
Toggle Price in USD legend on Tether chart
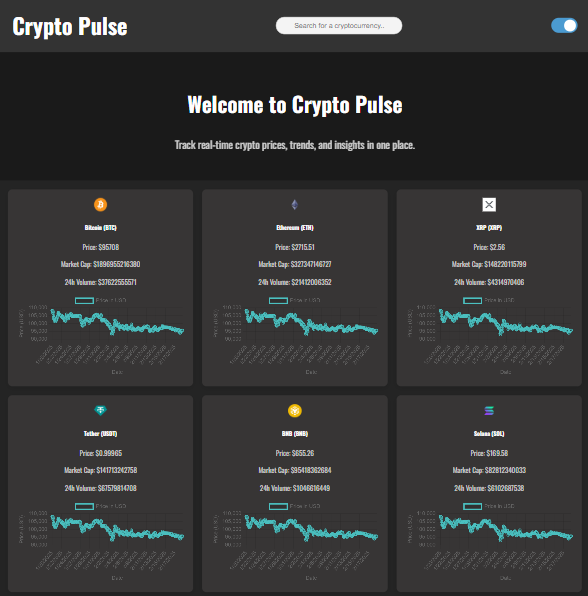point(100,506)
